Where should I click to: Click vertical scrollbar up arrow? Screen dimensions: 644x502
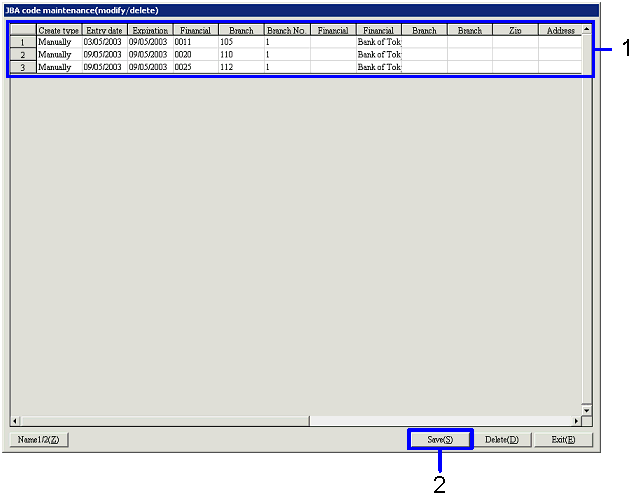coord(586,29)
